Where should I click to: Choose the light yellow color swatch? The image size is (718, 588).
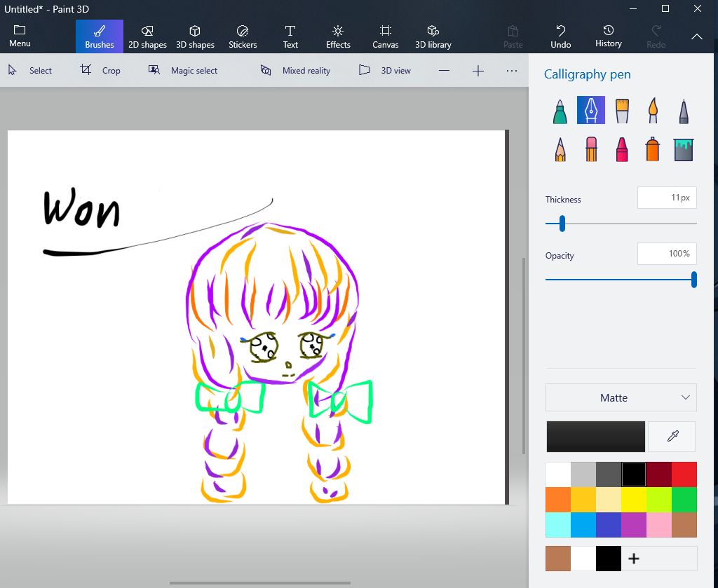(x=609, y=500)
